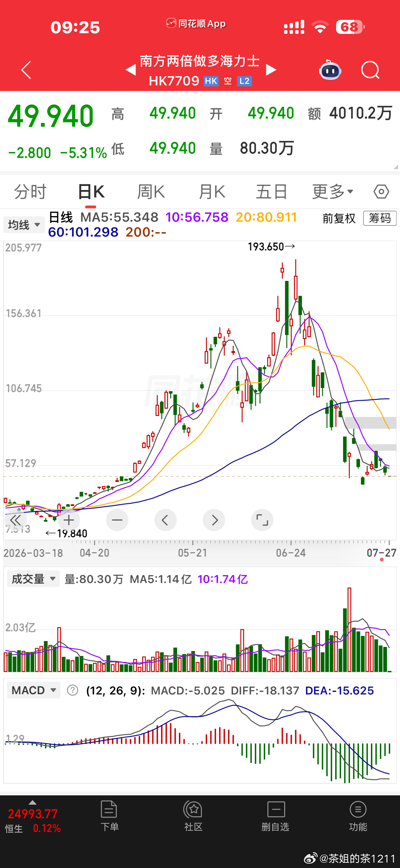Zoom out chart with minus button

click(x=117, y=520)
